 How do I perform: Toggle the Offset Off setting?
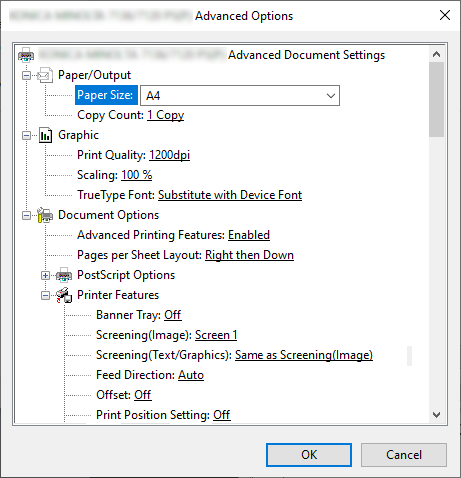point(143,395)
